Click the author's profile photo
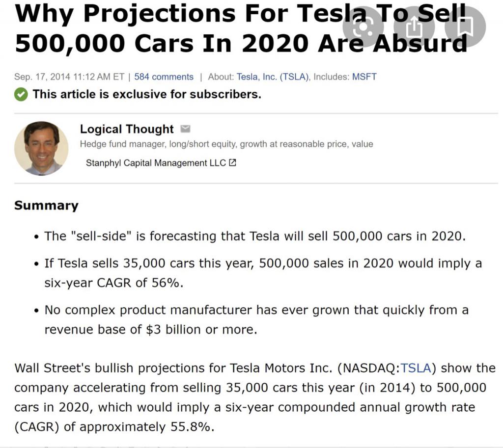This screenshot has width=503, height=448. pos(41,148)
